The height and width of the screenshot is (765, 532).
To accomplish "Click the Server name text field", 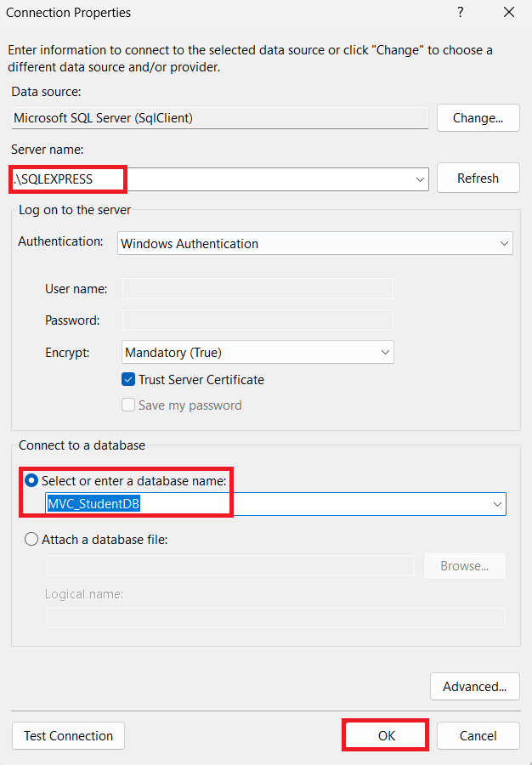I will point(255,179).
